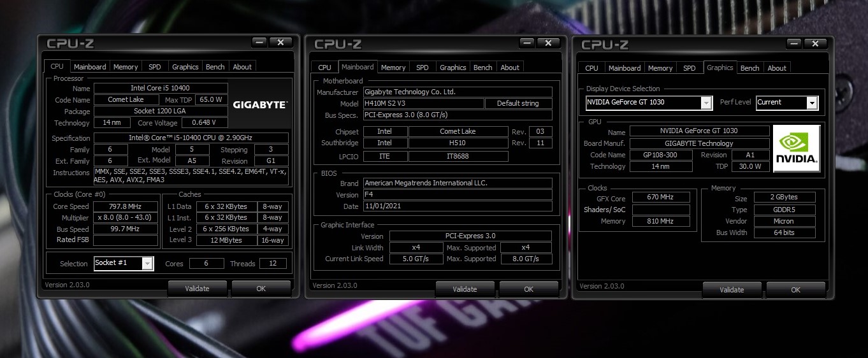
Task: Click the empty Shaders/SoC clock field
Action: coord(661,210)
